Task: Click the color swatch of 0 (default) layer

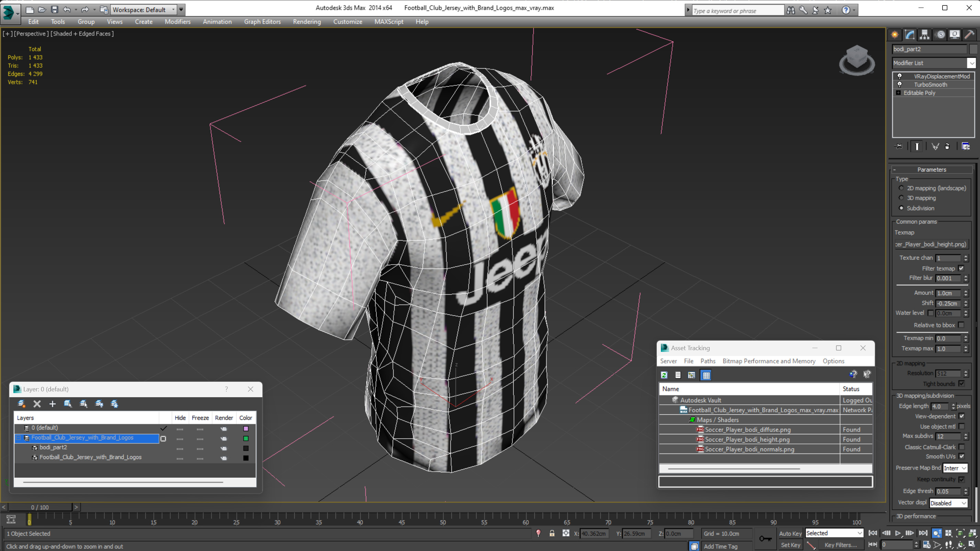Action: click(x=246, y=428)
